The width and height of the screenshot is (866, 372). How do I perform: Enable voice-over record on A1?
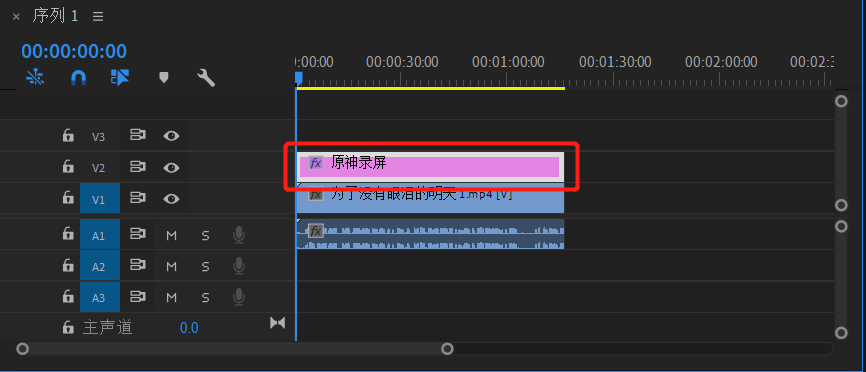click(239, 236)
